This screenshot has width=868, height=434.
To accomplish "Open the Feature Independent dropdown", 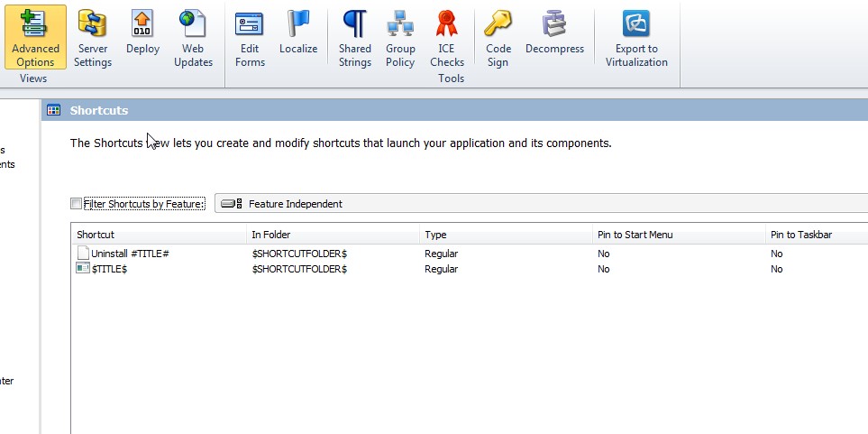I will (542, 203).
